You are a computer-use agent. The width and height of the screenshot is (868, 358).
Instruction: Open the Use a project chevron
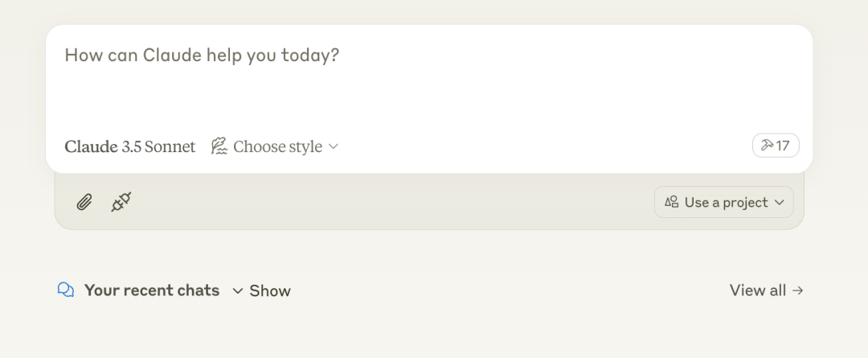coord(779,203)
